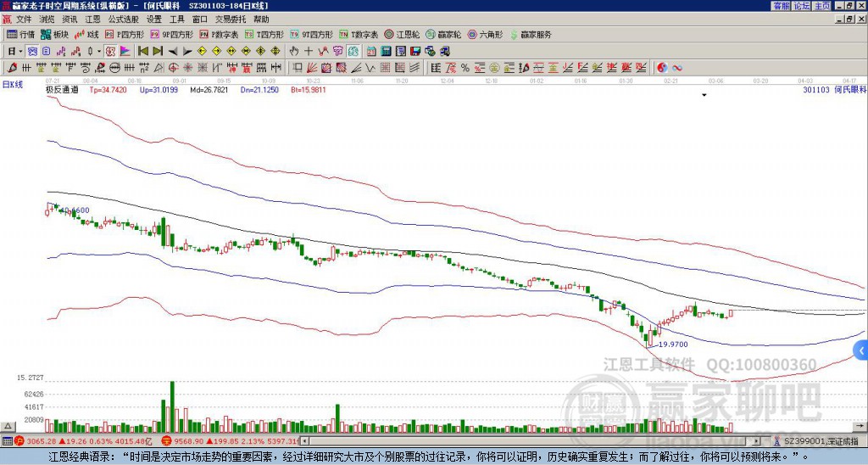Viewport: 868px width, 465px height.
Task: Open the T四方形 time square
Action: click(264, 34)
